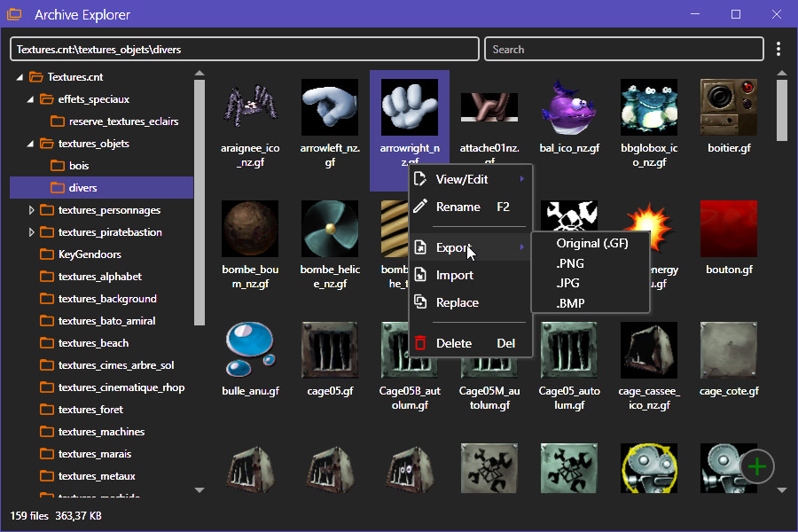The image size is (798, 532).
Task: Click the Archive Explorer title bar icon
Action: pos(14,14)
